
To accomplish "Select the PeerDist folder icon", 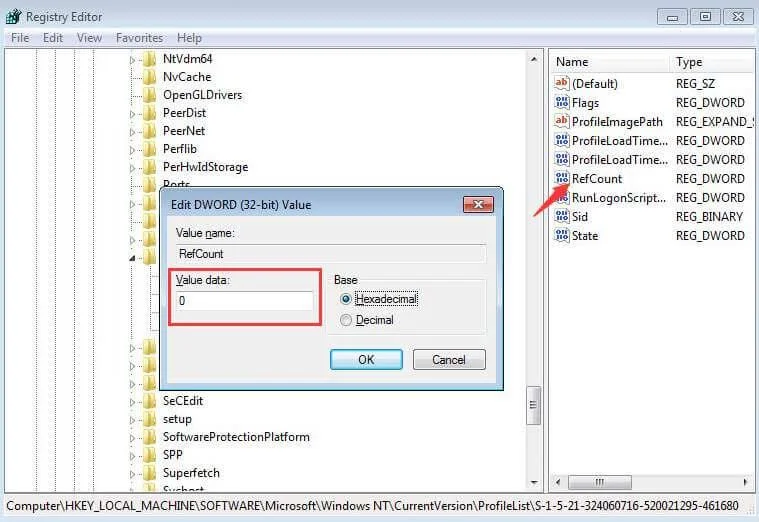I will tap(150, 113).
